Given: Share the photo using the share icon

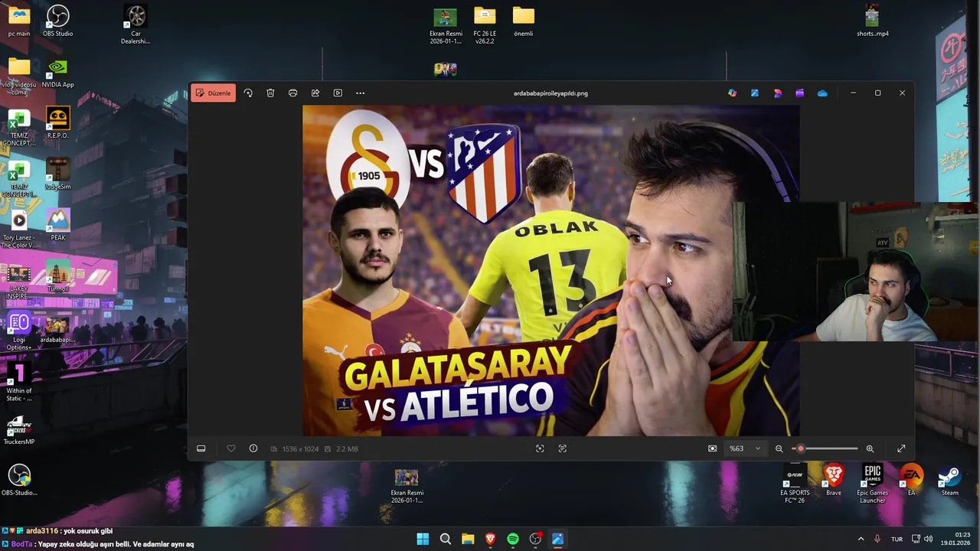Looking at the screenshot, I should (x=315, y=93).
